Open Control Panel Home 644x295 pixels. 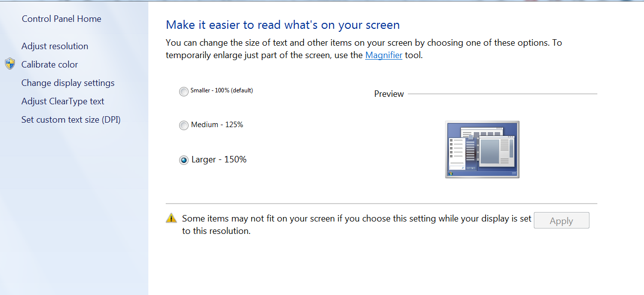pyautogui.click(x=62, y=19)
